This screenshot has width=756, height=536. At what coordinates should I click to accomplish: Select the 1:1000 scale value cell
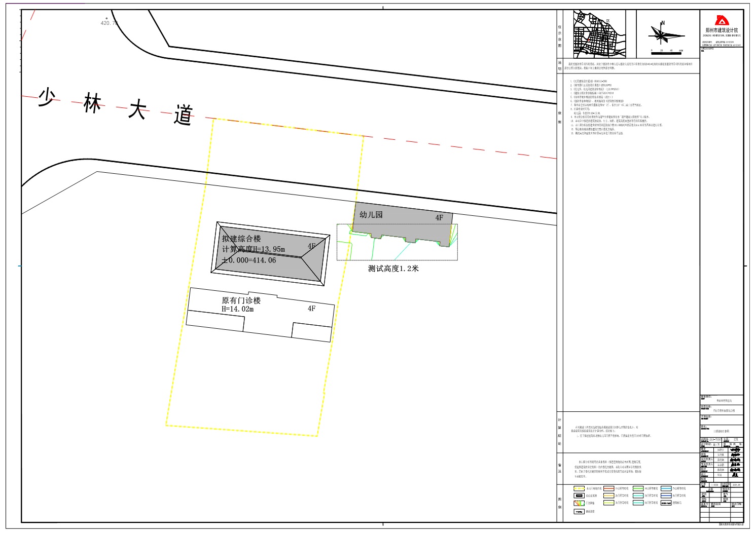click(715, 485)
